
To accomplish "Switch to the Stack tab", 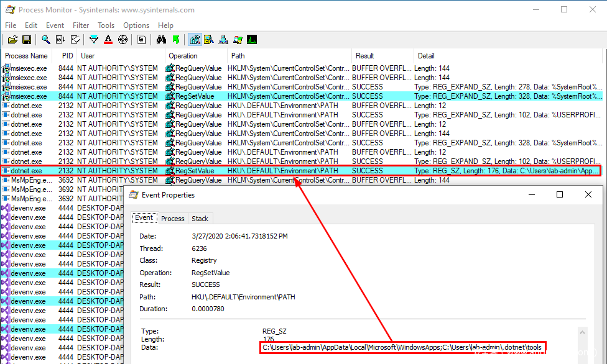I will [x=200, y=219].
